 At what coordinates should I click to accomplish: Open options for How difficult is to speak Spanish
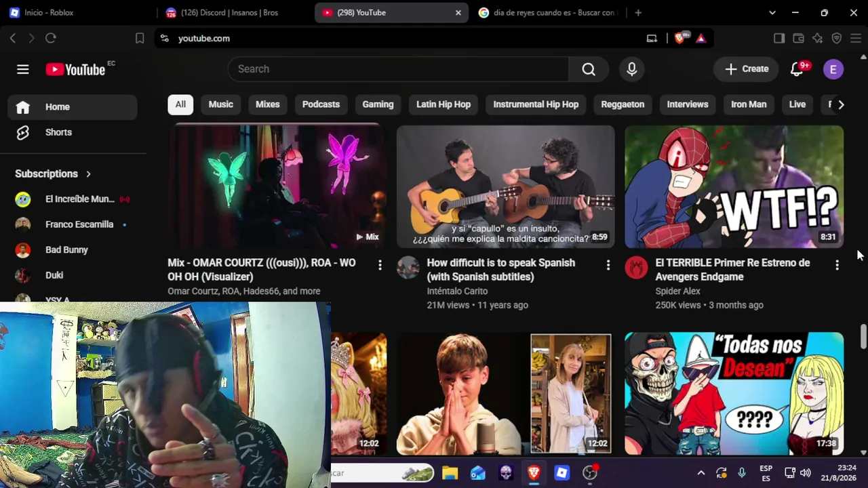608,265
